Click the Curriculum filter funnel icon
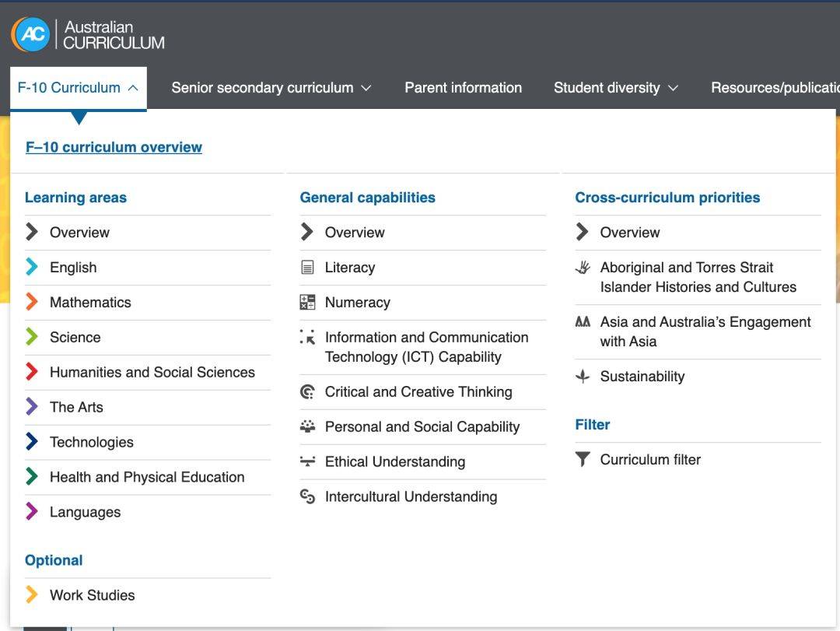 [x=583, y=459]
